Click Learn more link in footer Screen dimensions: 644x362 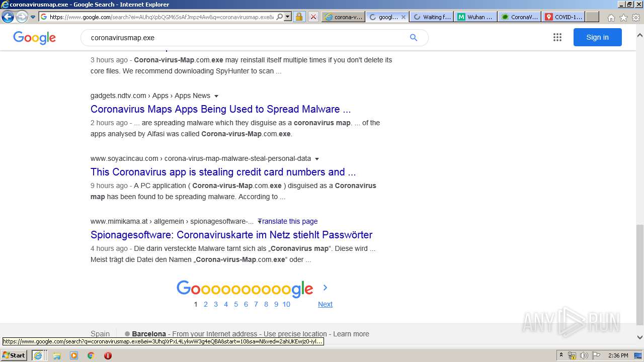point(351,334)
